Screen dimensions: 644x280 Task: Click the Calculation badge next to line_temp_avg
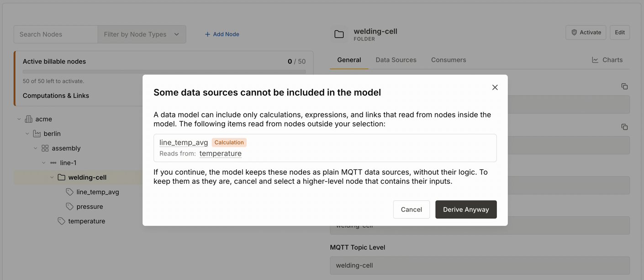pos(229,142)
